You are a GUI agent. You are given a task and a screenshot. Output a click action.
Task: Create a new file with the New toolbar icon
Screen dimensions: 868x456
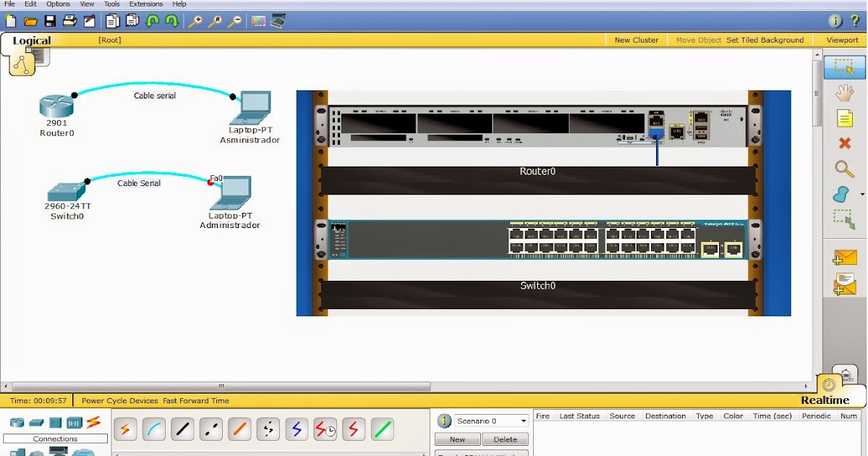(x=11, y=21)
